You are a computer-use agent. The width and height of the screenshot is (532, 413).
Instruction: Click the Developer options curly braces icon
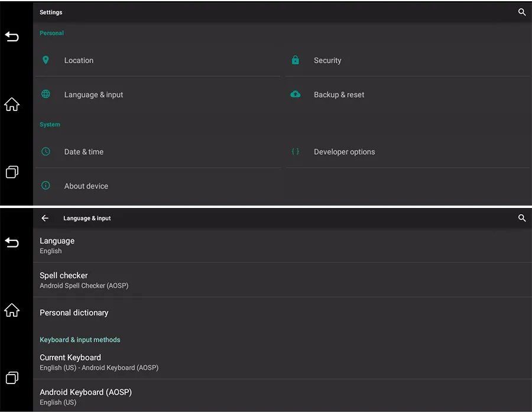[x=296, y=152]
